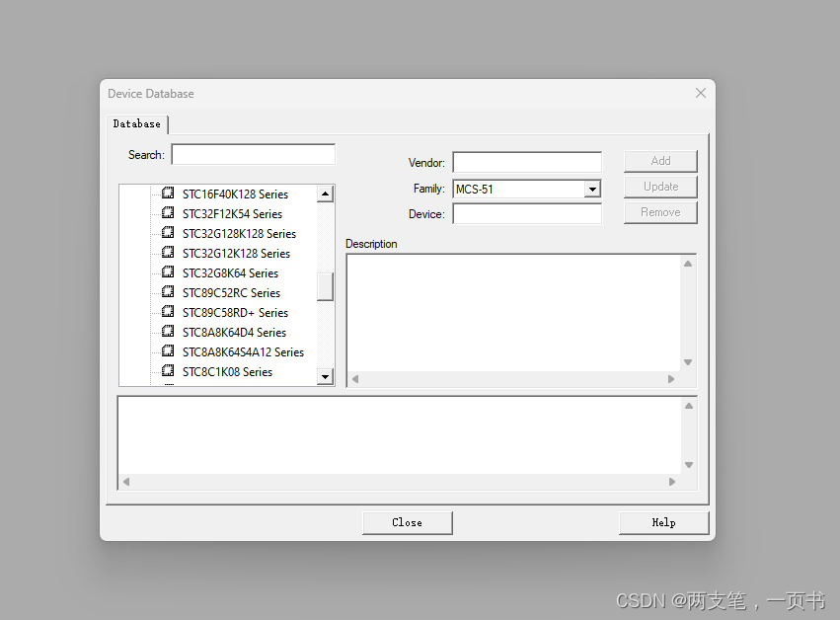Image resolution: width=840 pixels, height=620 pixels.
Task: Click the chip icon beside STC16F40K128 Series
Action: tap(168, 194)
